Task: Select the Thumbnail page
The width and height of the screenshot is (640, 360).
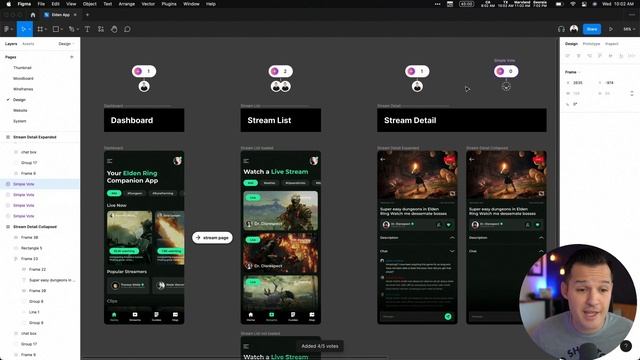Action: (x=22, y=68)
